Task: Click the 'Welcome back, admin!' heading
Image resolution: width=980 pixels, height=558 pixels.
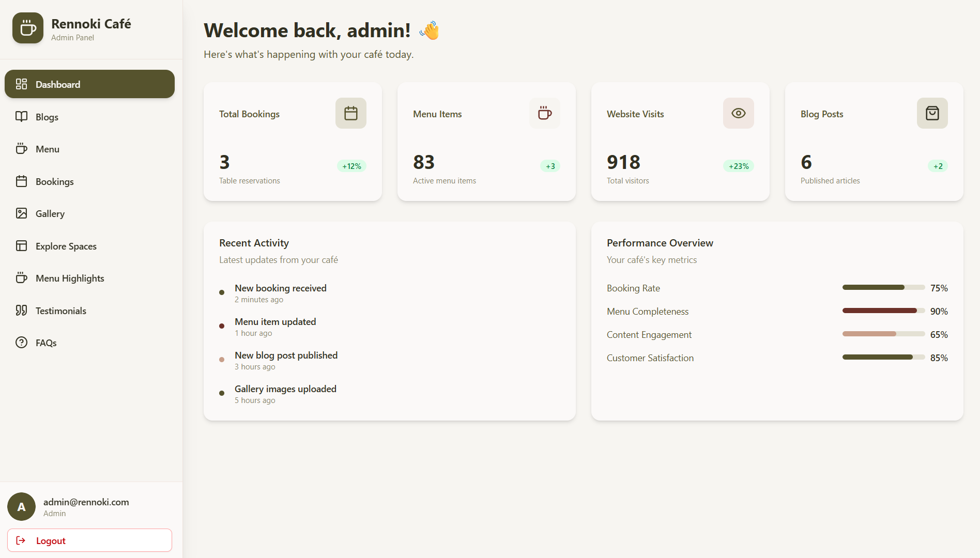Action: coord(307,30)
